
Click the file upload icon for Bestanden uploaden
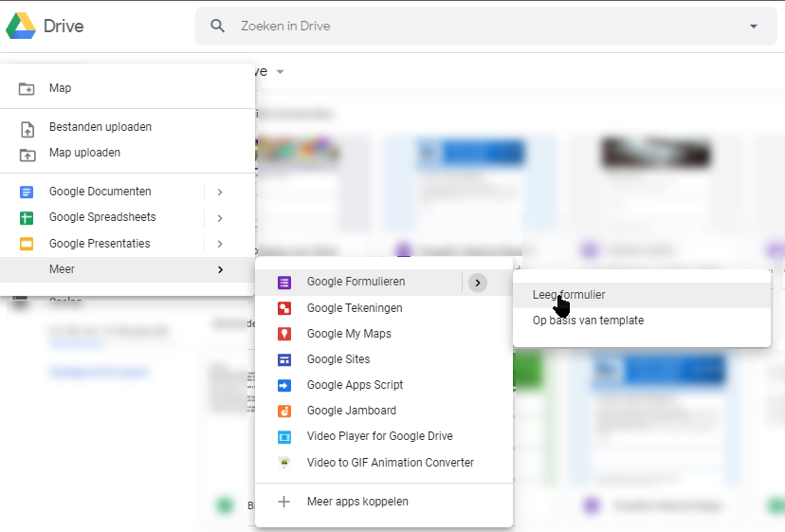point(27,129)
